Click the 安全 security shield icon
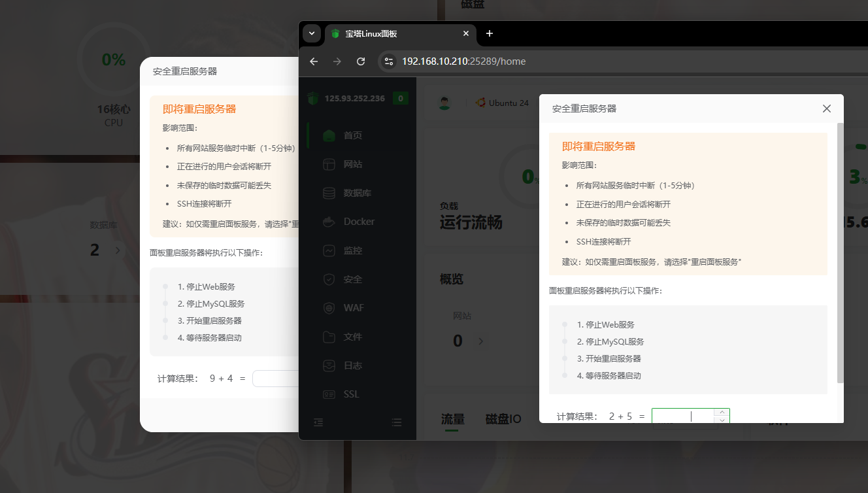The image size is (868, 493). [329, 279]
